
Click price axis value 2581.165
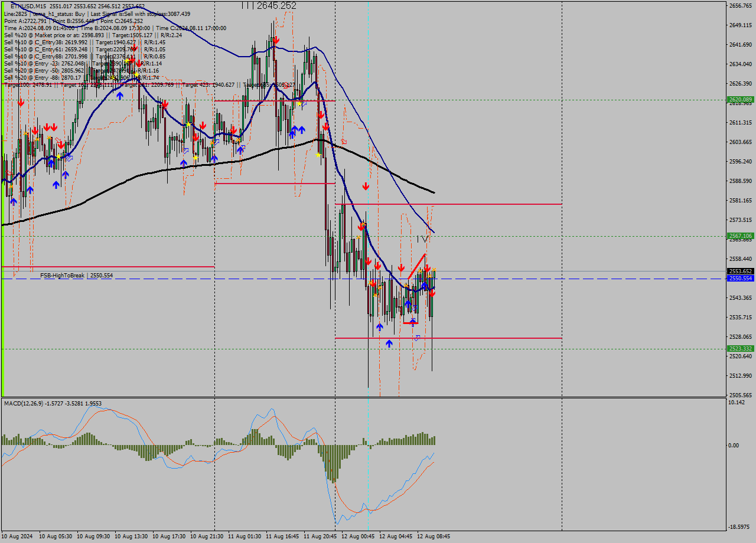click(741, 200)
